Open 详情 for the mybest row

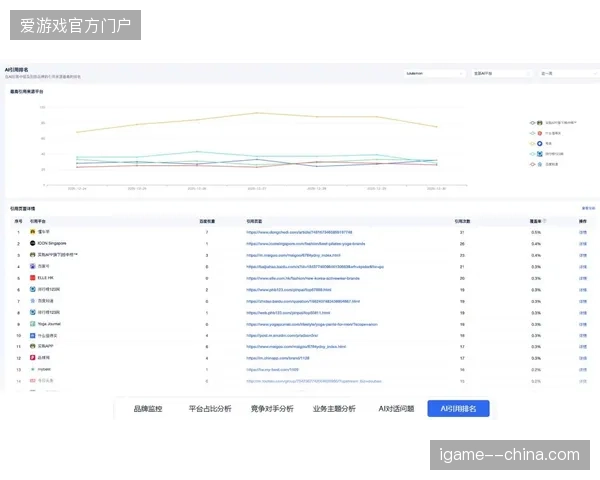(583, 370)
